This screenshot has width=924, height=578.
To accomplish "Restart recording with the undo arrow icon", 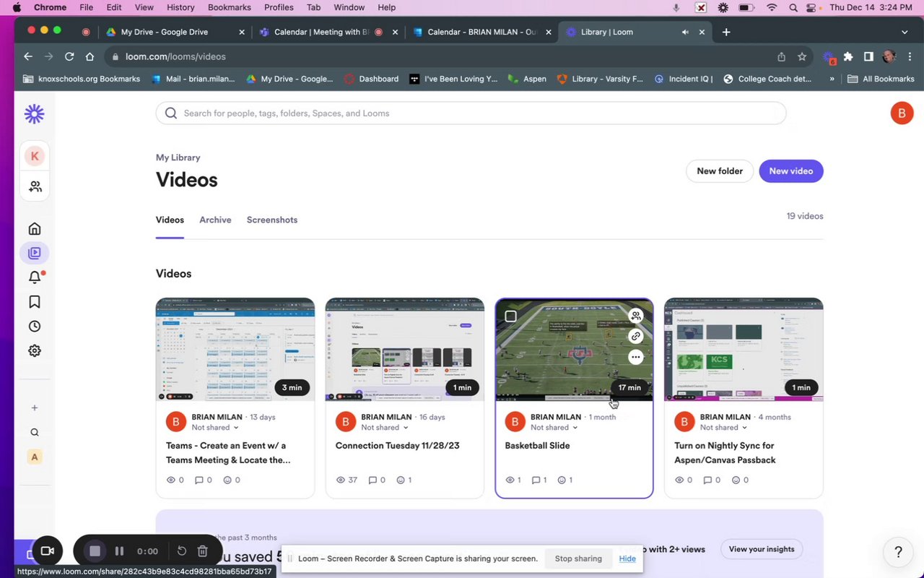I will [x=182, y=551].
